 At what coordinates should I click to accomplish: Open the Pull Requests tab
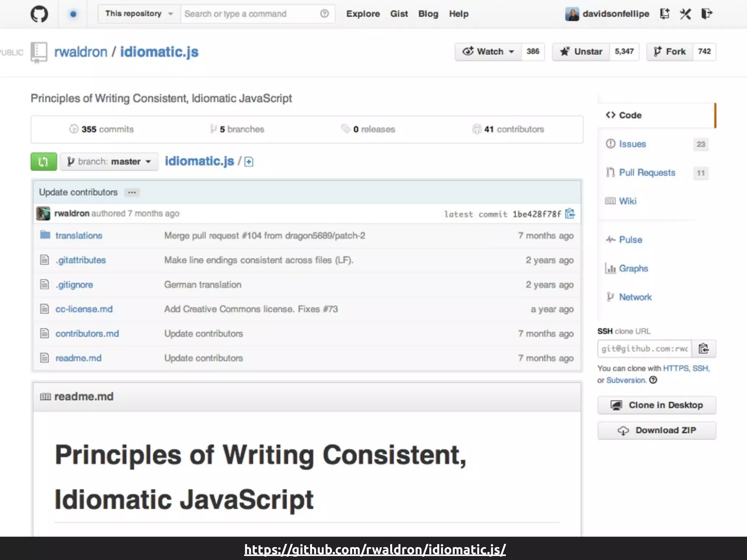647,172
